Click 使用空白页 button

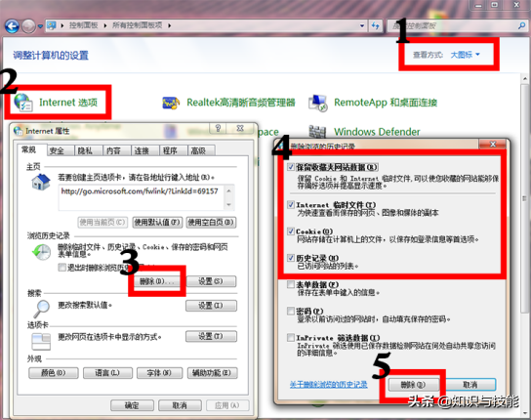[211, 223]
